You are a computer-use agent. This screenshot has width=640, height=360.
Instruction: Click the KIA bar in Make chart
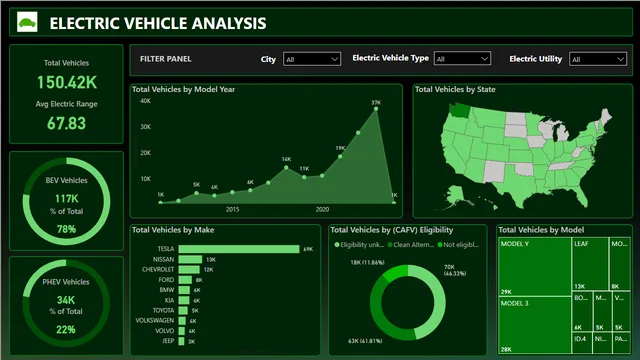point(184,300)
